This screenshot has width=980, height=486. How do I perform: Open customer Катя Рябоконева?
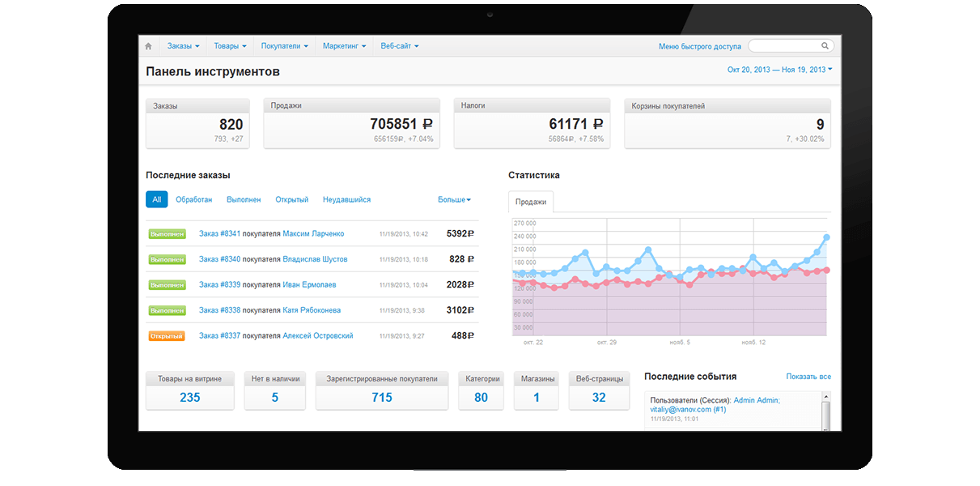point(312,310)
